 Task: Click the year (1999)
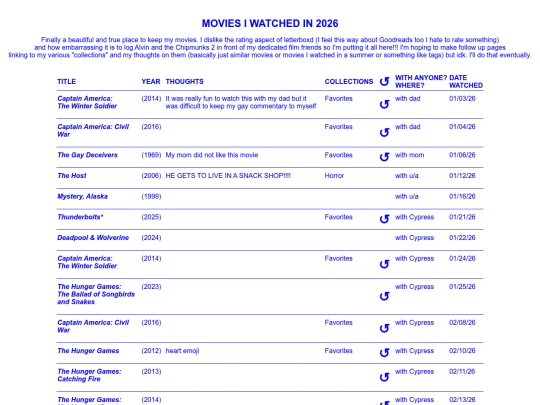151,196
